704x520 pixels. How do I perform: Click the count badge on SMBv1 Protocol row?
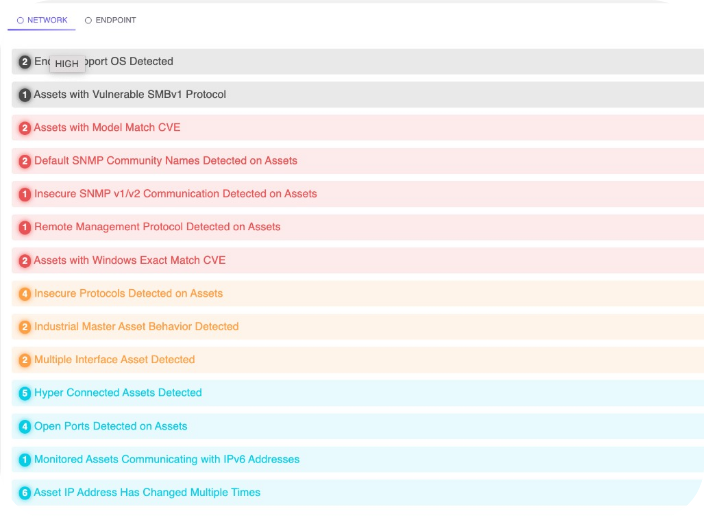pyautogui.click(x=25, y=95)
